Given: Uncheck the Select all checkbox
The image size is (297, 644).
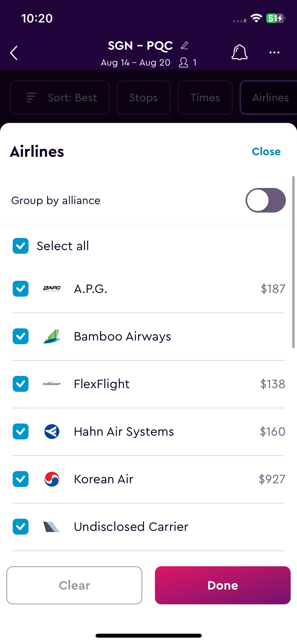Looking at the screenshot, I should 21,246.
